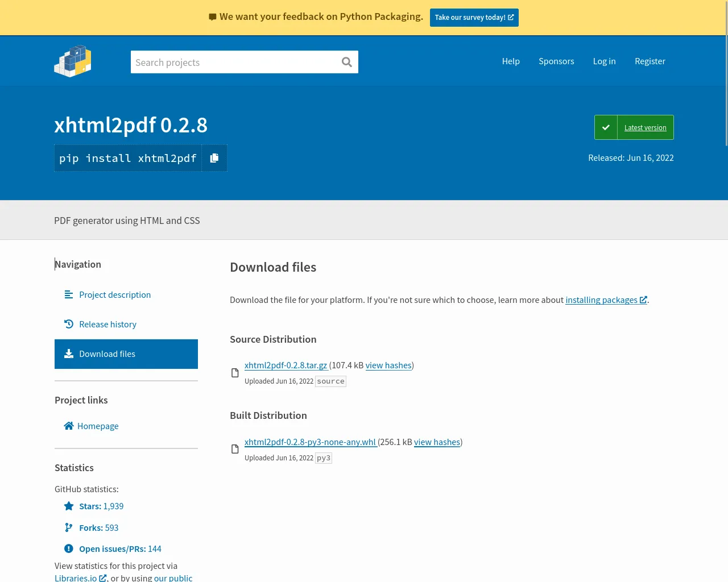Image resolution: width=728 pixels, height=582 pixels.
Task: Click the Log in link
Action: (604, 61)
